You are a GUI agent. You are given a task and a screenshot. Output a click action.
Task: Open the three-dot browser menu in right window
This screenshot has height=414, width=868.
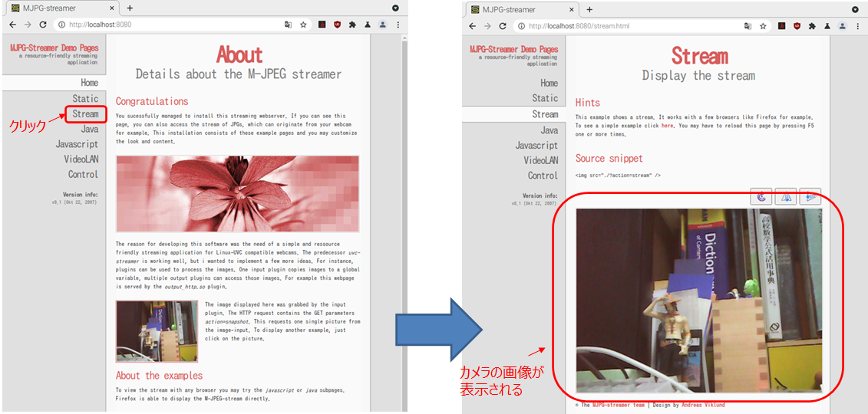coord(857,25)
